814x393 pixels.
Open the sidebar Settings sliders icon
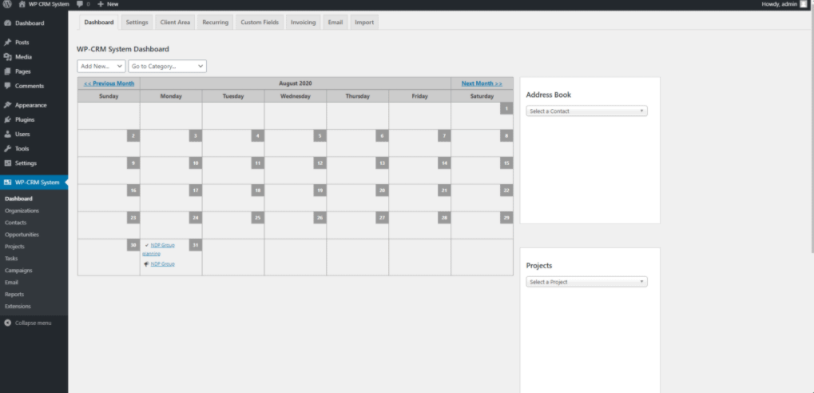coord(7,164)
